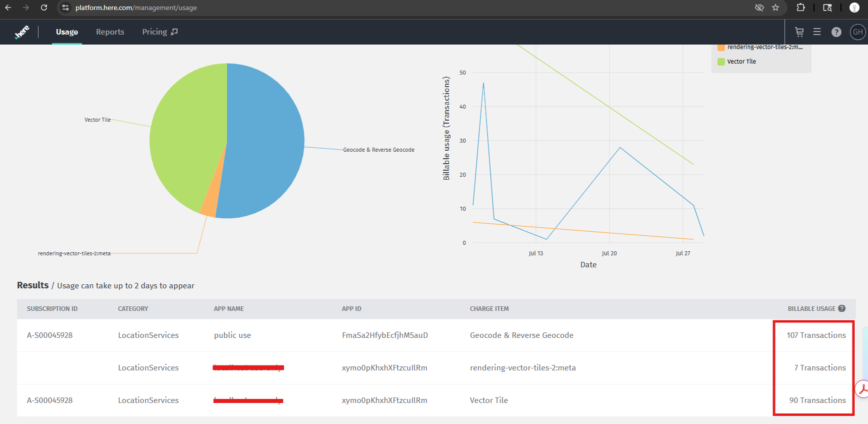Click 'rendering-vector-tiles-2:meta' charge item cell
The height and width of the screenshot is (424, 868).
(523, 368)
